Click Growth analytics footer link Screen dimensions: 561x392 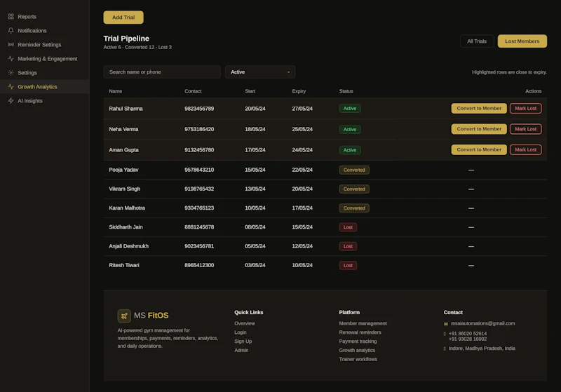(x=357, y=350)
